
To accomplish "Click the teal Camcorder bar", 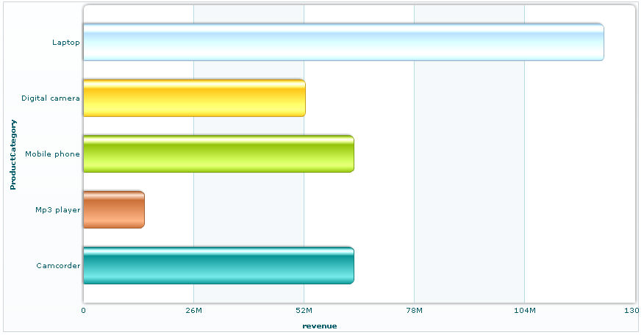I will pos(218,265).
